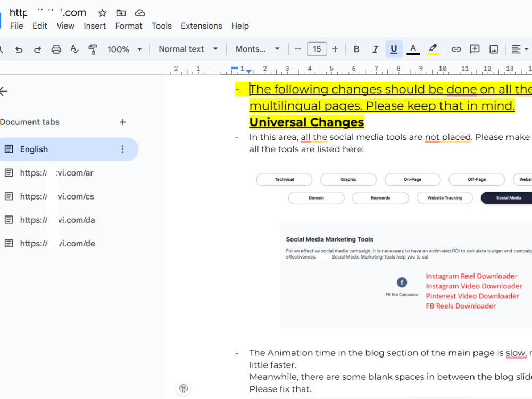The height and width of the screenshot is (399, 532).
Task: Add a comment
Action: [x=475, y=49]
